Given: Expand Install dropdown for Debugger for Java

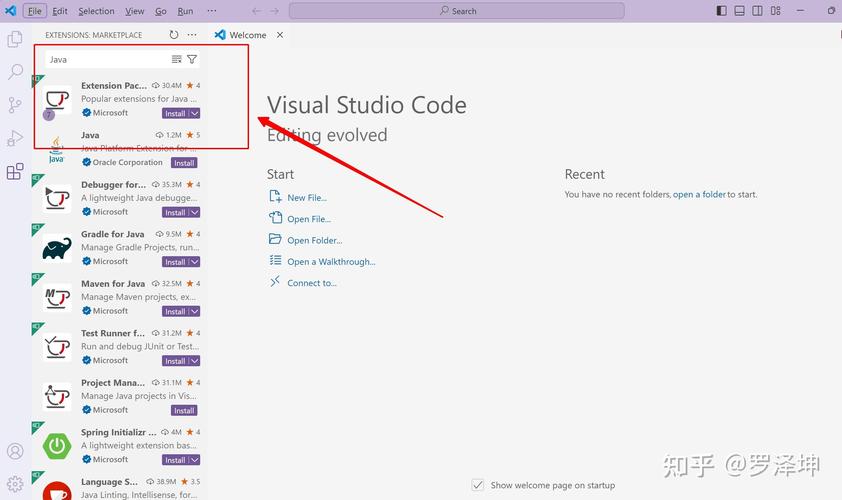Looking at the screenshot, I should point(195,212).
